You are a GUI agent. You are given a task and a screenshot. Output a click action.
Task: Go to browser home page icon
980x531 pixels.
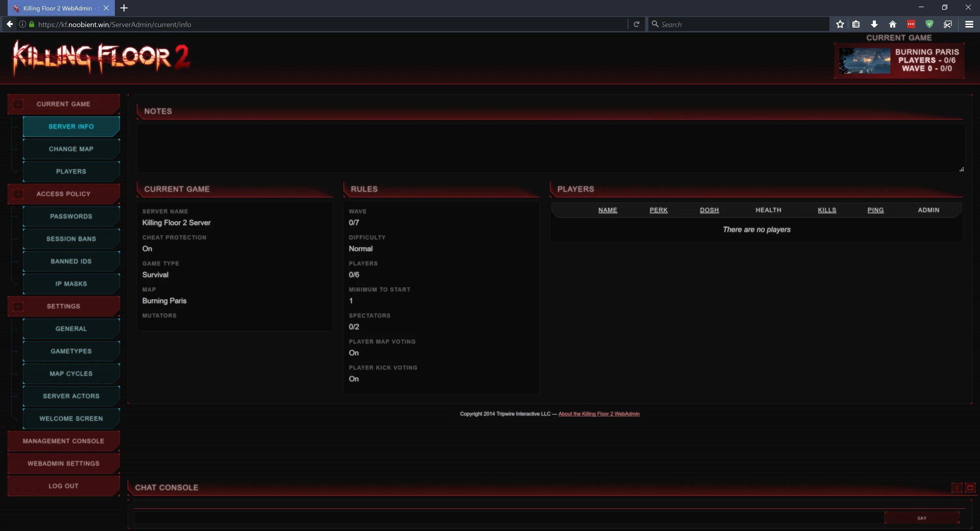pyautogui.click(x=892, y=25)
